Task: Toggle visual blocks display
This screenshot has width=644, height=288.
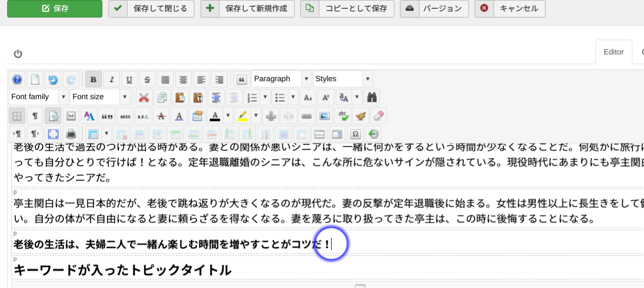Action: [53, 116]
